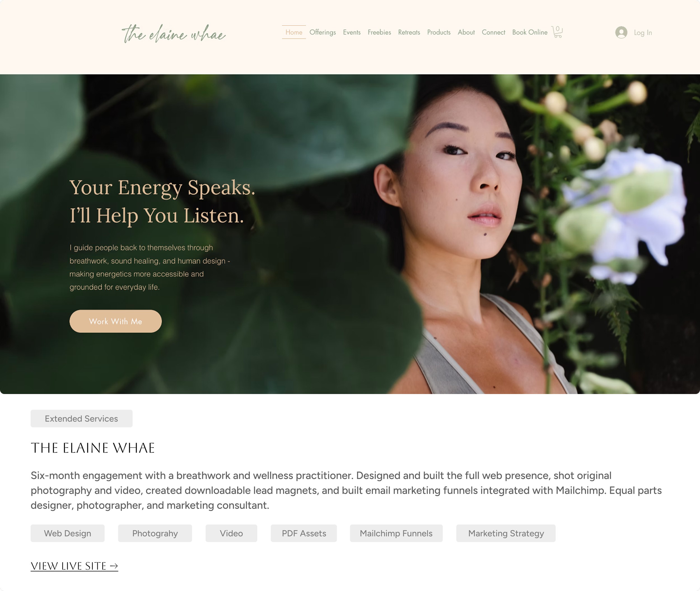
Task: Open the Products page
Action: pos(439,32)
